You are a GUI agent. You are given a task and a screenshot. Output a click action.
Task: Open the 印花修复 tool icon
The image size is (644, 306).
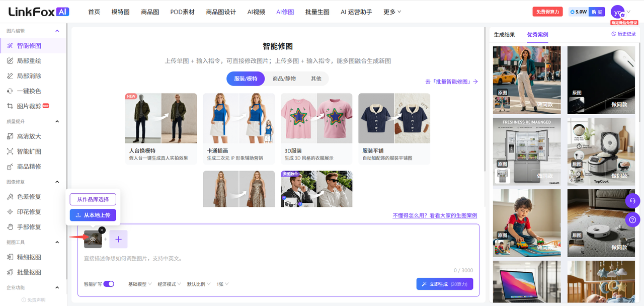(10, 212)
